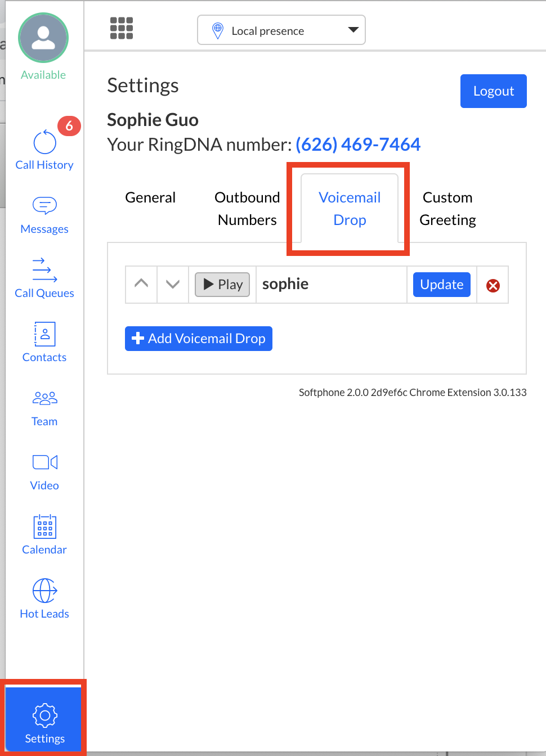Click the Available user avatar
This screenshot has width=546, height=756.
point(43,38)
